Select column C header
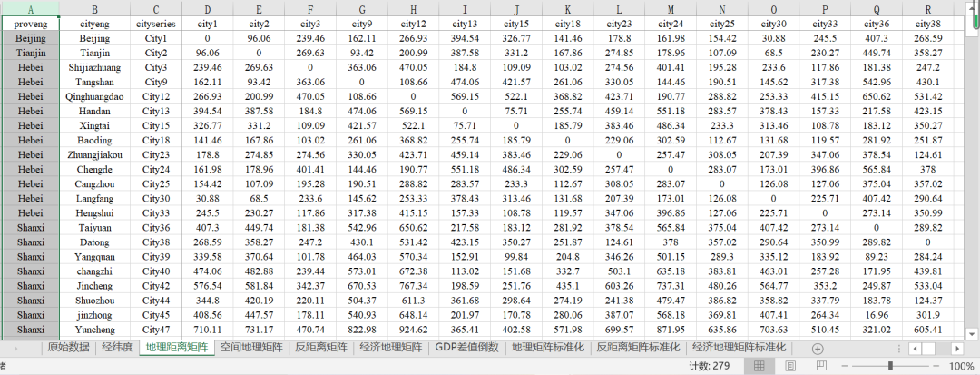980x375 pixels. tap(156, 9)
